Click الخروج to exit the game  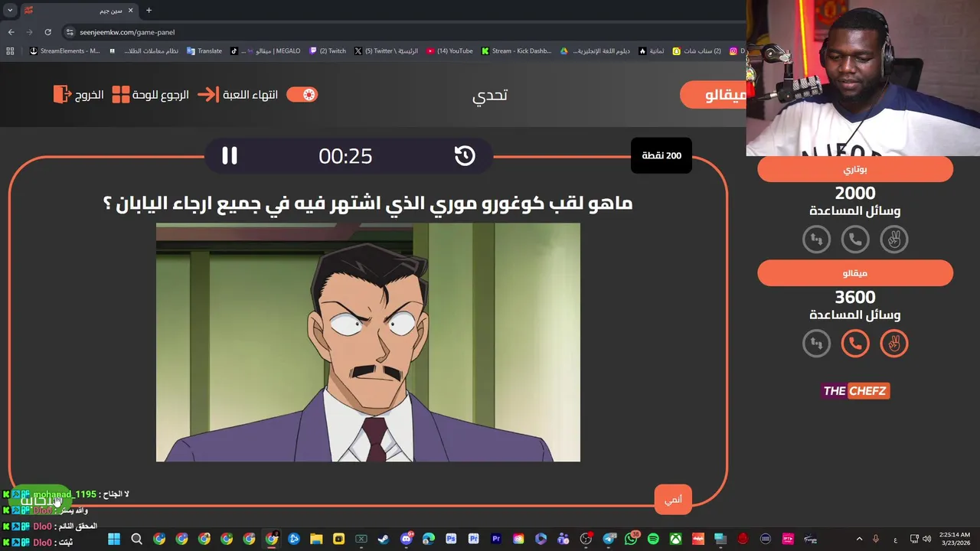tap(90, 95)
